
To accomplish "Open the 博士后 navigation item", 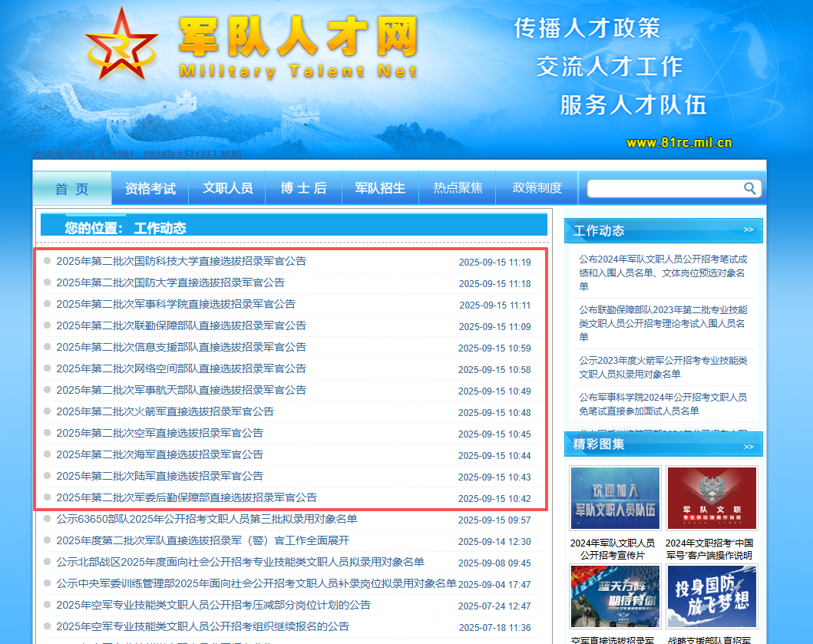I will click(x=303, y=188).
